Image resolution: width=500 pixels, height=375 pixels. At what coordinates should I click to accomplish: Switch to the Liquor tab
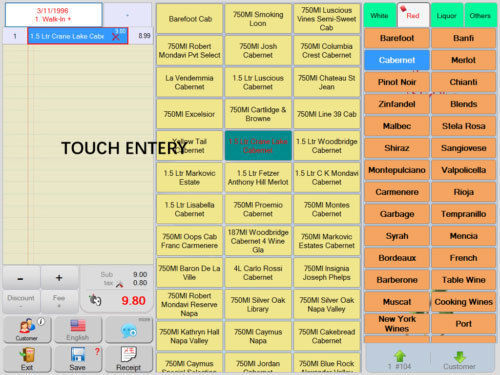point(447,15)
